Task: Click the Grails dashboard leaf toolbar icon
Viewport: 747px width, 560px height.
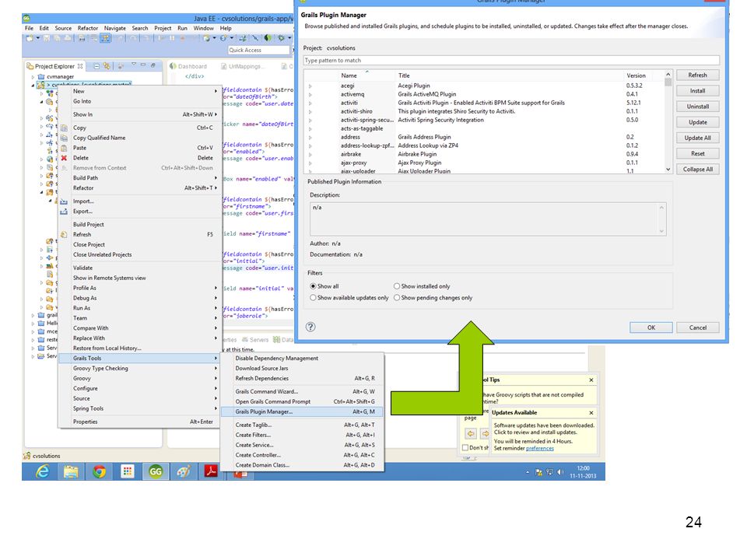Action: (x=267, y=37)
